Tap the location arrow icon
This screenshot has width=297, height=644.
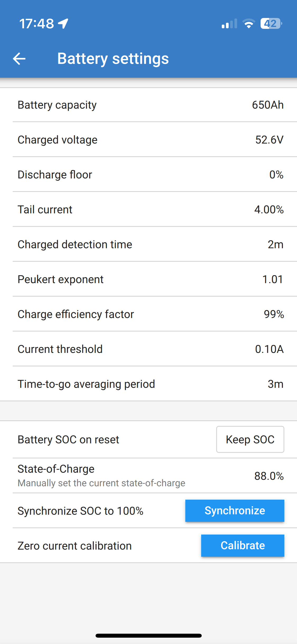point(63,24)
